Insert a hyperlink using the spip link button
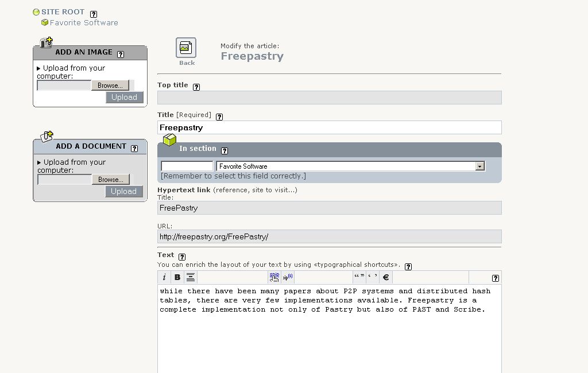 pos(274,277)
